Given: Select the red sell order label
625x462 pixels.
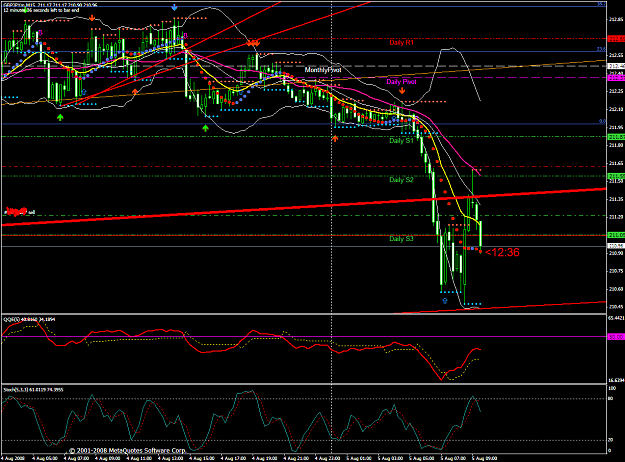Looking at the screenshot, I should (x=20, y=211).
